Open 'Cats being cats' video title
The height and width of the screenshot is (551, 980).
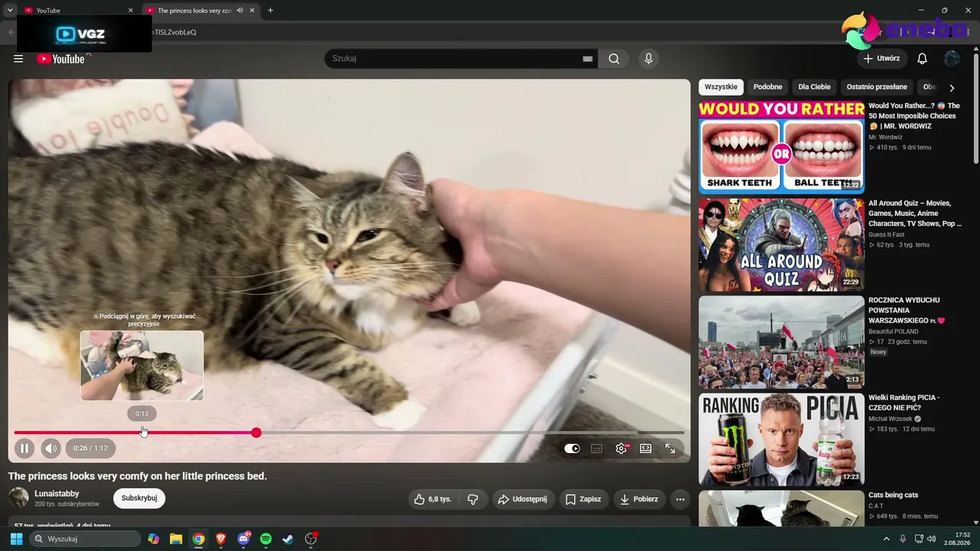pos(893,495)
